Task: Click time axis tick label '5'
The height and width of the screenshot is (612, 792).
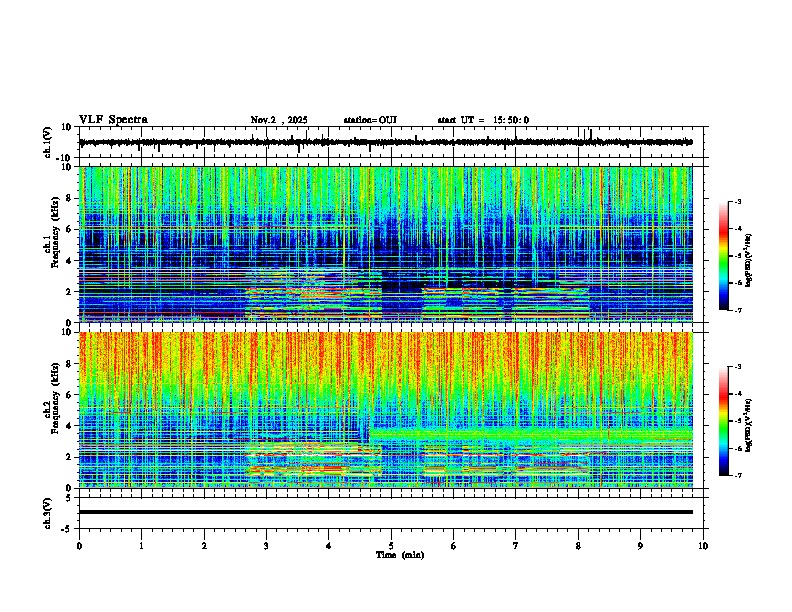Action: point(391,546)
